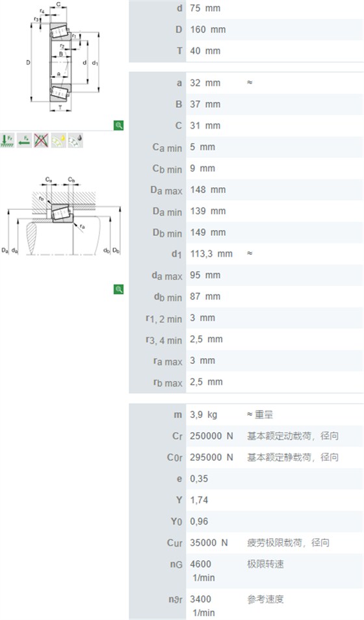Select the rb max value 2,5 mm

pyautogui.click(x=206, y=382)
